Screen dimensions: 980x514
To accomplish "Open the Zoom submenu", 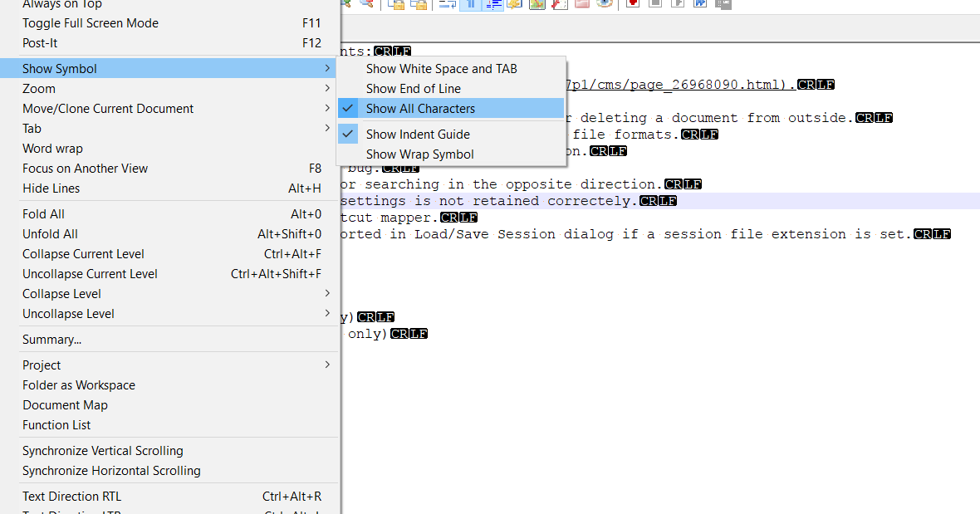I will [37, 88].
